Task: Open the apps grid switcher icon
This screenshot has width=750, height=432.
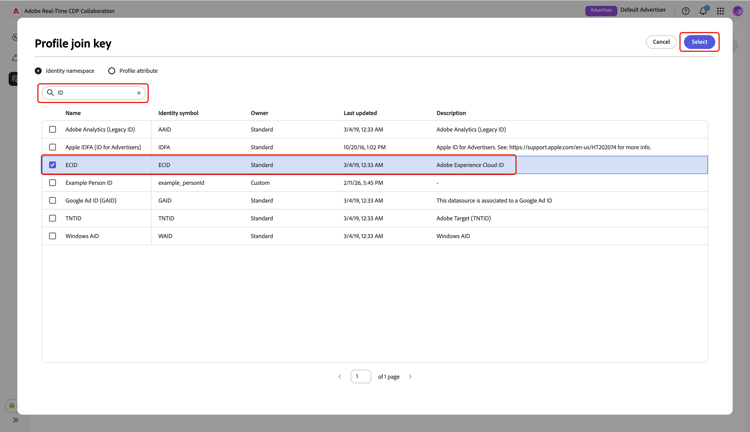Action: 720,11
